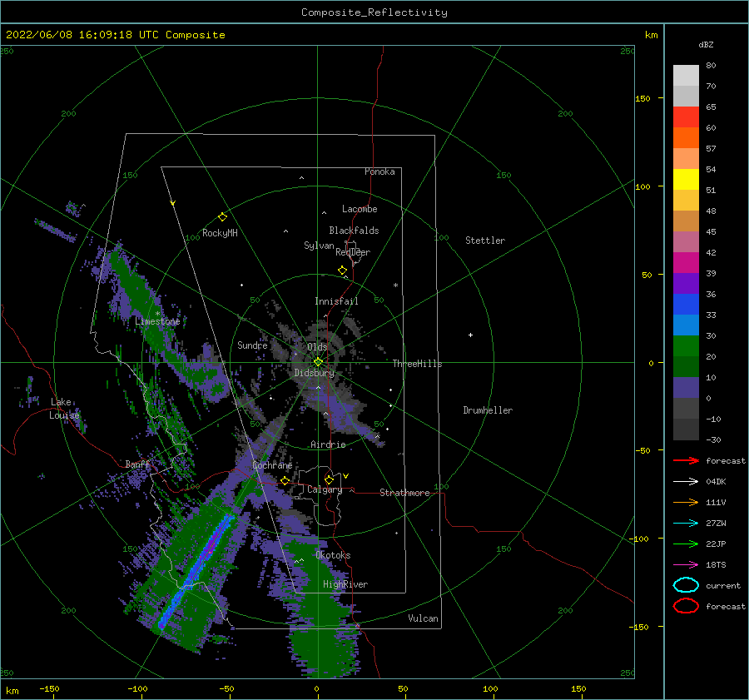The height and width of the screenshot is (700, 749).
Task: Select the bright green 30–20 dBZ swatch
Action: 686,346
